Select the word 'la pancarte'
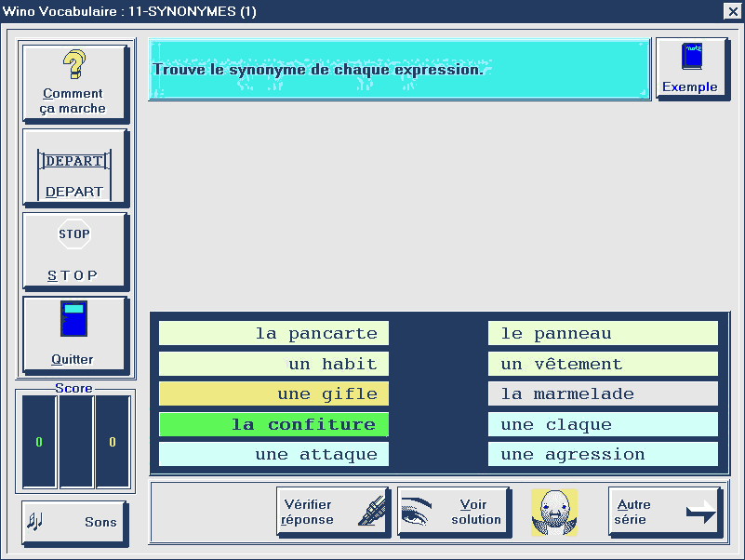Image resolution: width=745 pixels, height=560 pixels. (273, 333)
